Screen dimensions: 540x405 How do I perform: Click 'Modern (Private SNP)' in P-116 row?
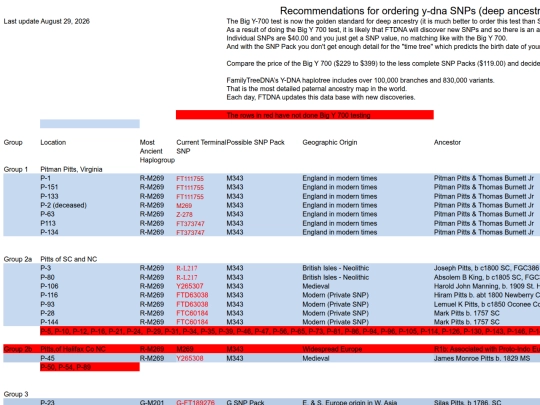tap(335, 295)
